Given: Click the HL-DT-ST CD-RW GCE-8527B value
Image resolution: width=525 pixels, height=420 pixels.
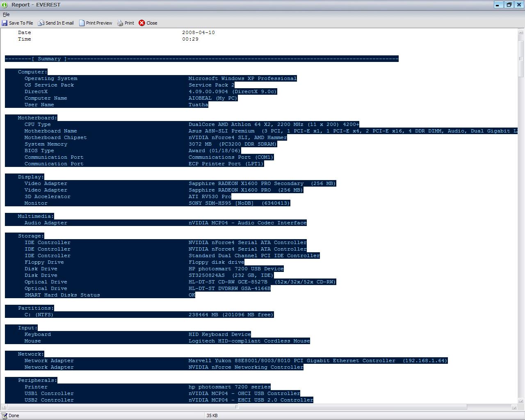Looking at the screenshot, I should click(262, 282).
